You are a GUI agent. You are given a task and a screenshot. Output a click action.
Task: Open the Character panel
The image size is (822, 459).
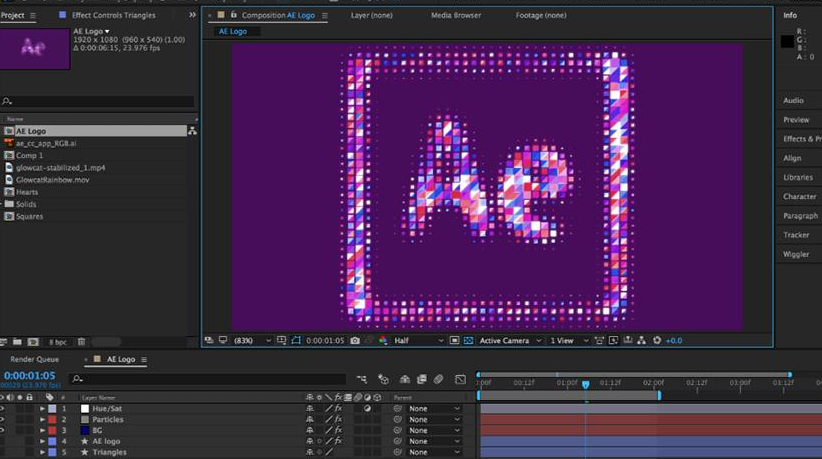(x=799, y=196)
